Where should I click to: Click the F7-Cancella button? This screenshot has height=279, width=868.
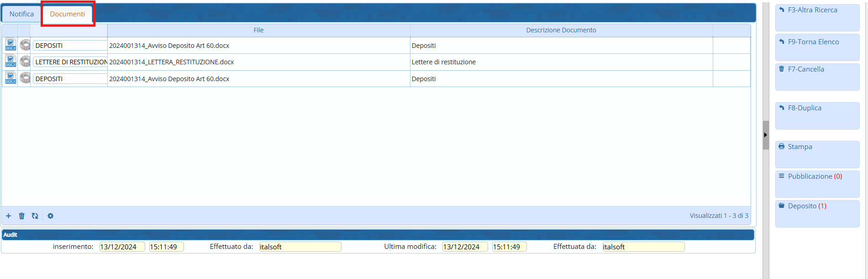[817, 76]
